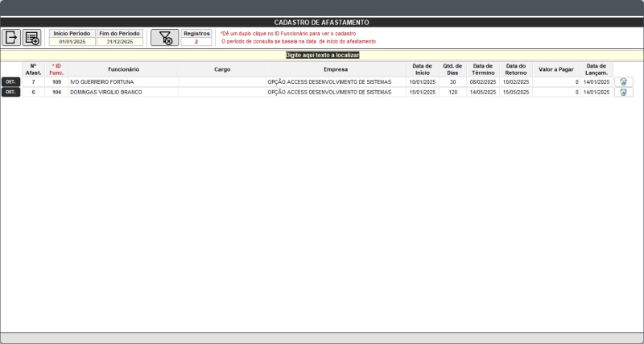Select employee ID 104 in the table
This screenshot has height=344, width=644.
point(56,93)
